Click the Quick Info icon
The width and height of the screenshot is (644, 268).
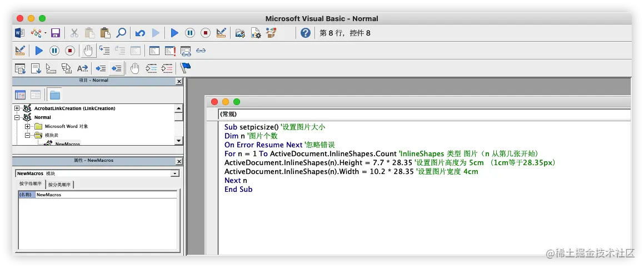click(51, 68)
